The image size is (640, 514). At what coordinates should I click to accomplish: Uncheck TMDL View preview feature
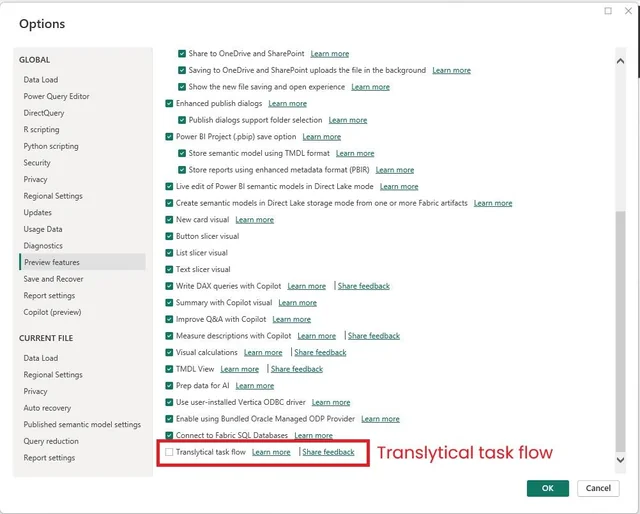[169, 369]
